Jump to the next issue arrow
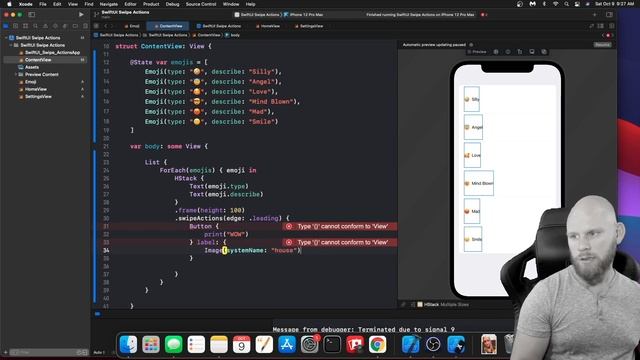 tap(612, 35)
